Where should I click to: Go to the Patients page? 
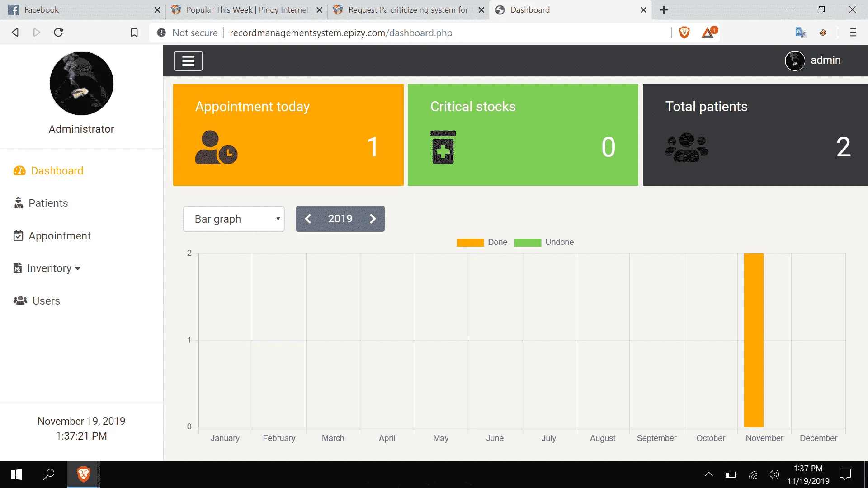[x=41, y=203]
